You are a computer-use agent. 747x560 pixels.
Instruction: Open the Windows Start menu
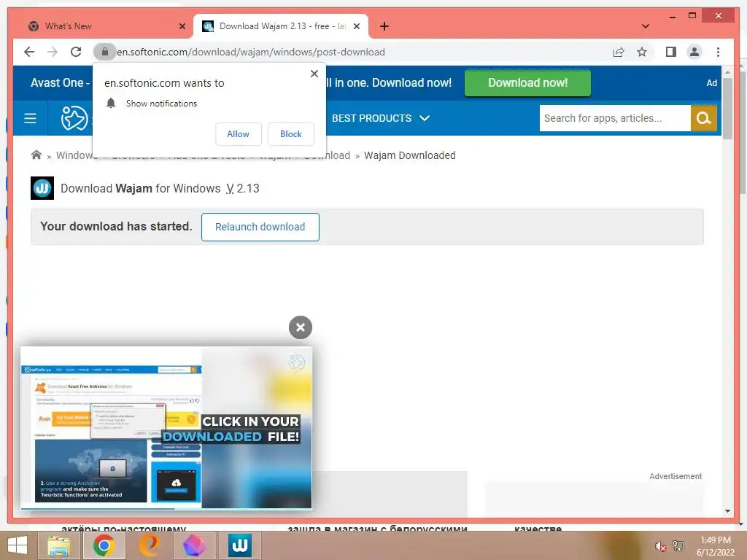coord(18,545)
